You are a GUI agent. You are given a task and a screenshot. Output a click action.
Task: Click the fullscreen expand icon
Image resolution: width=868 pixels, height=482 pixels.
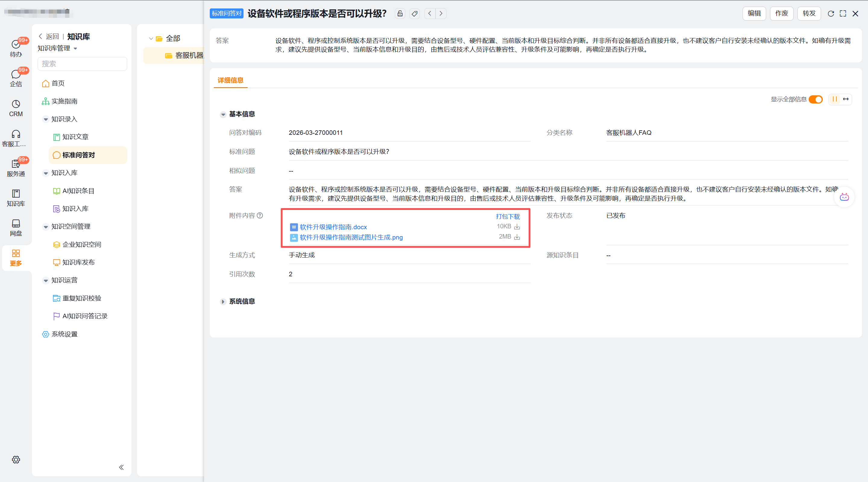point(843,14)
